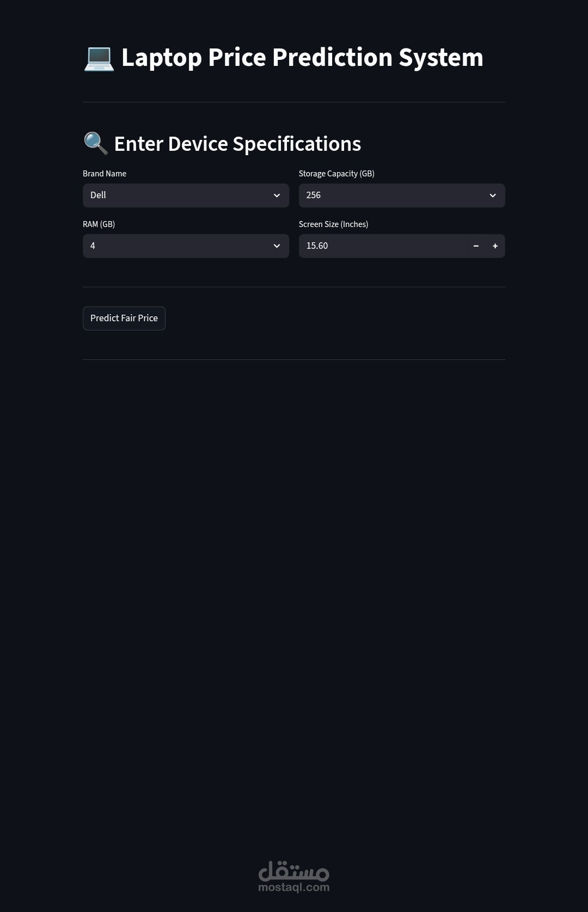588x912 pixels.
Task: Click the Enter Device Specifications heading
Action: pos(237,144)
